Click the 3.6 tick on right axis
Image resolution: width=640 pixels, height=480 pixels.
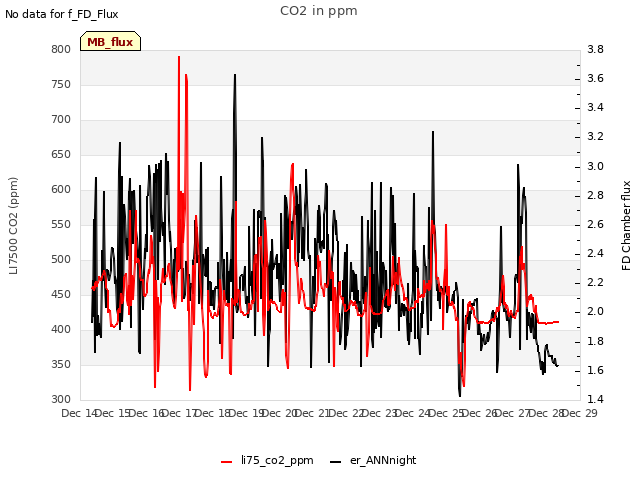(x=596, y=78)
